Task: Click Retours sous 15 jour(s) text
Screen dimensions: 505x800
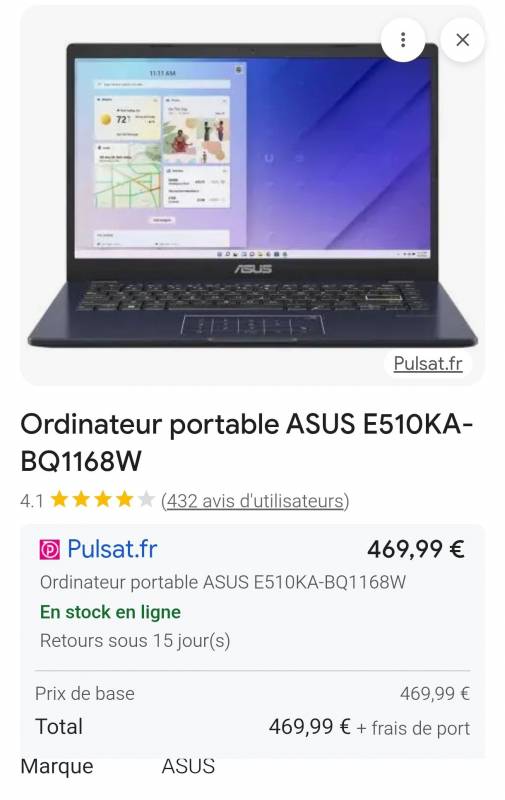Action: 135,641
